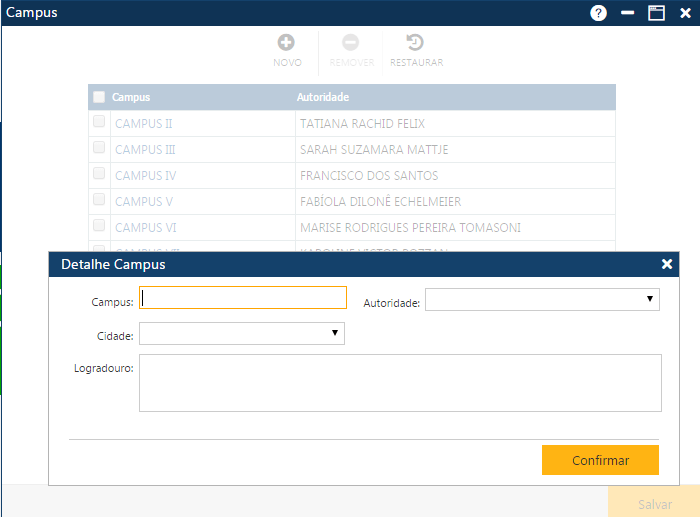The width and height of the screenshot is (700, 517).
Task: Check the CAMPUS IV row checkbox
Action: click(x=99, y=174)
